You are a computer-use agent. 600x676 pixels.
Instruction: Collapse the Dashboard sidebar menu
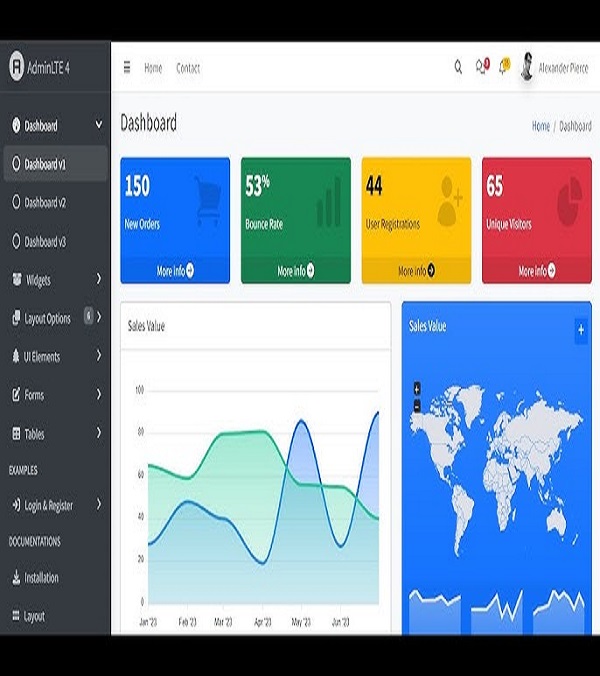98,125
